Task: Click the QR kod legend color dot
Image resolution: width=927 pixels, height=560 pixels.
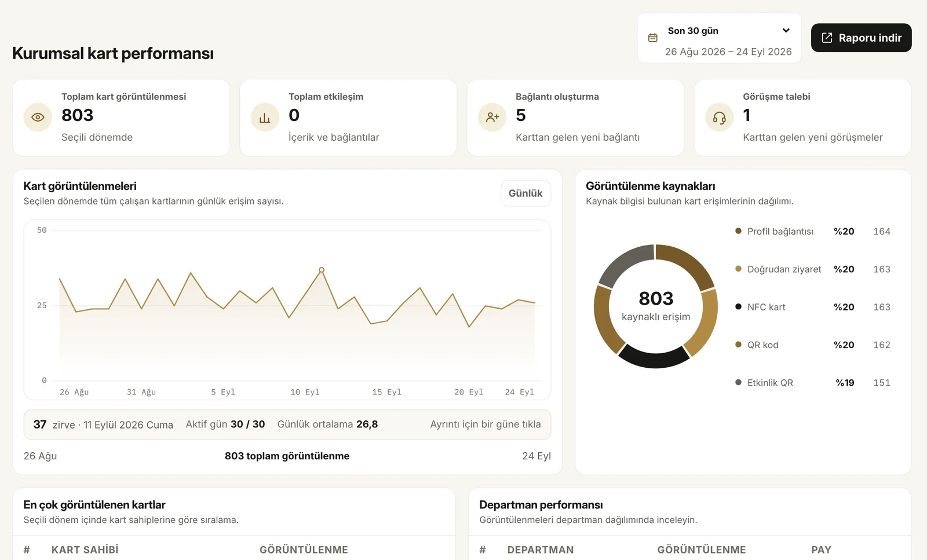Action: pyautogui.click(x=738, y=345)
